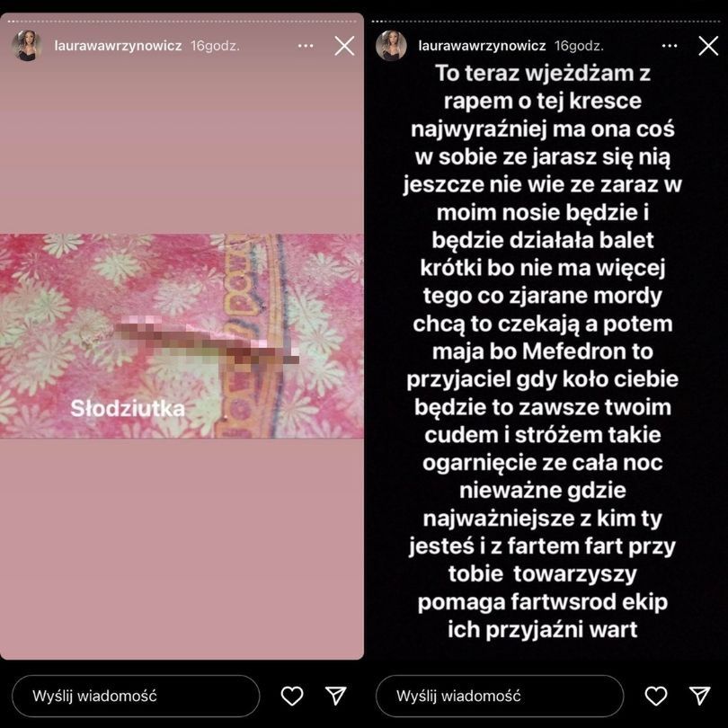Focus right 'Wyślij wiadomość' message field

click(500, 696)
